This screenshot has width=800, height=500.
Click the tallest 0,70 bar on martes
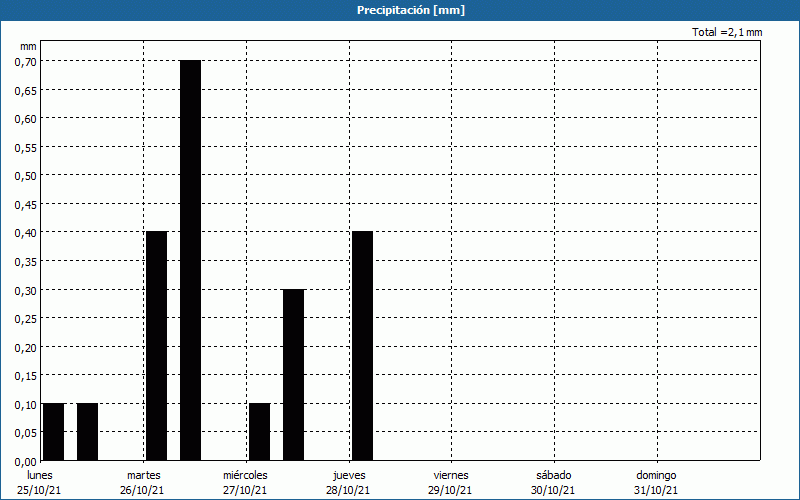tap(190, 260)
